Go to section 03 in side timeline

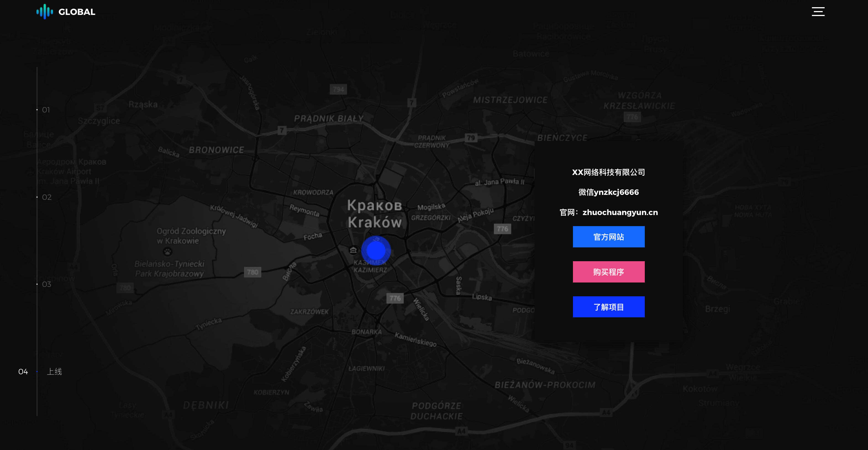46,284
